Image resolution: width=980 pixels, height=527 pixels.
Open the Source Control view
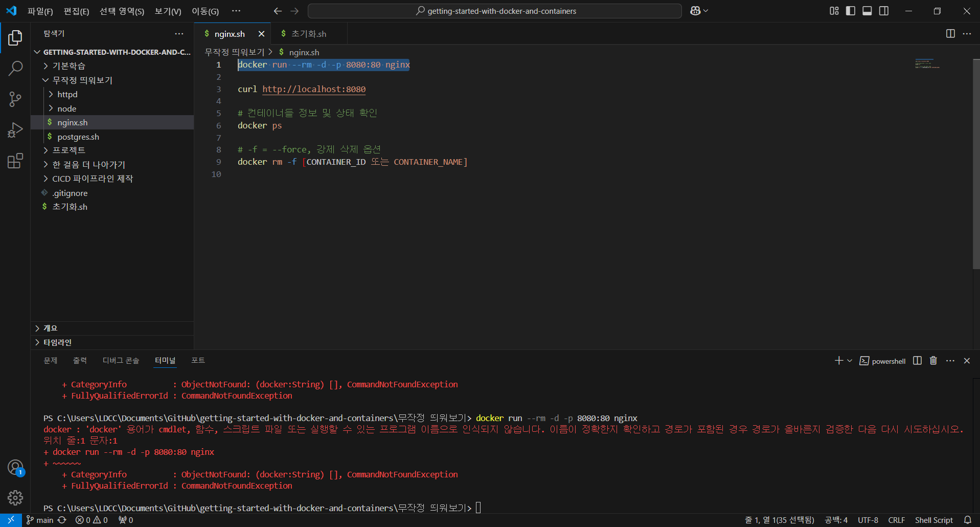15,99
